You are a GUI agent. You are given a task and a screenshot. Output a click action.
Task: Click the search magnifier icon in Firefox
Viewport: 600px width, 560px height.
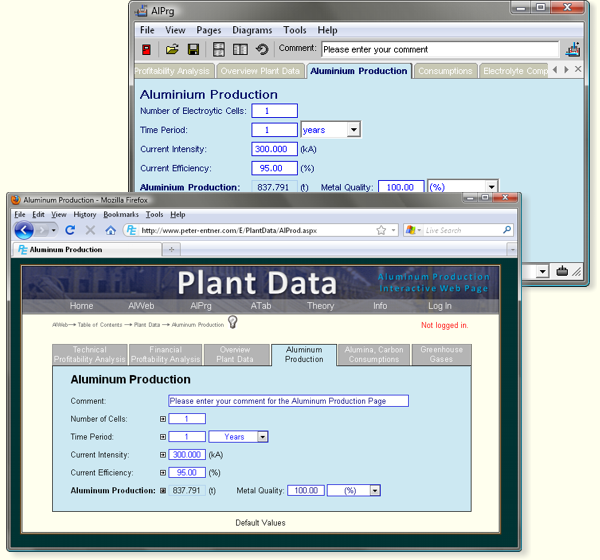[x=507, y=230]
